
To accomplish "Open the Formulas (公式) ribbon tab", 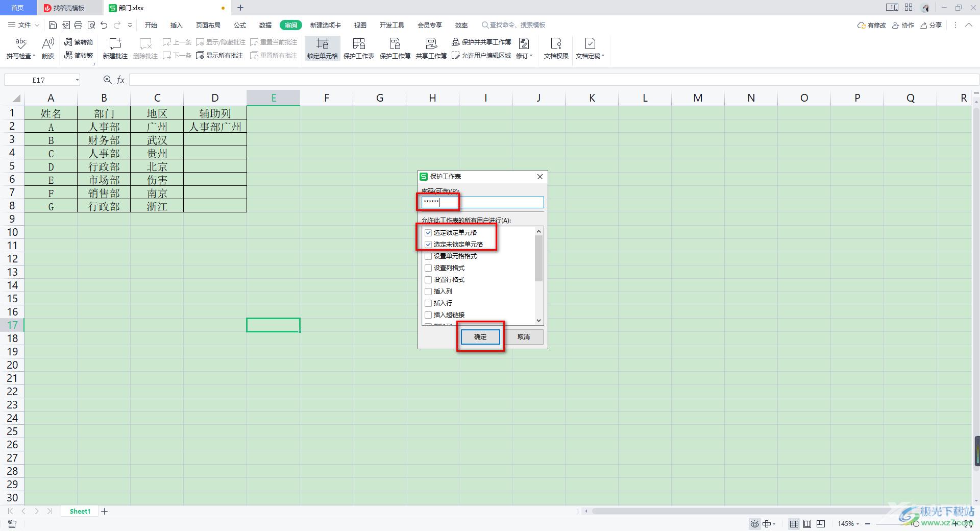I will [240, 25].
